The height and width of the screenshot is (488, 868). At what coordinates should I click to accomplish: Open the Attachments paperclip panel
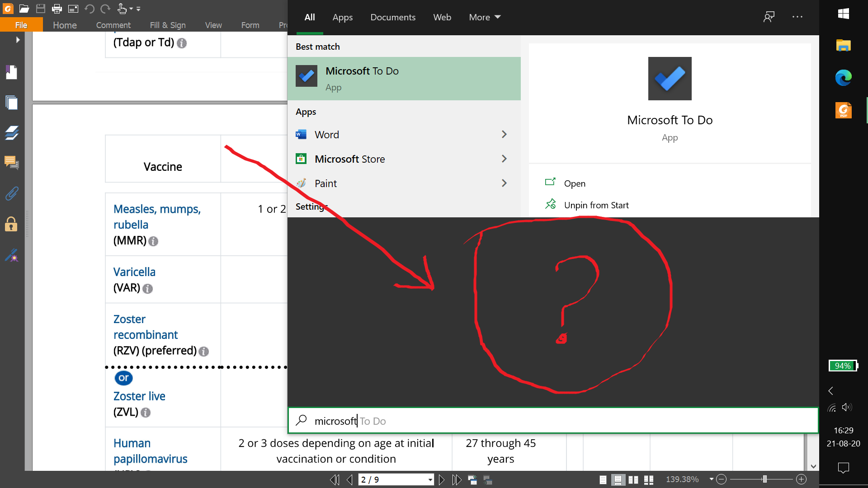[x=11, y=193]
